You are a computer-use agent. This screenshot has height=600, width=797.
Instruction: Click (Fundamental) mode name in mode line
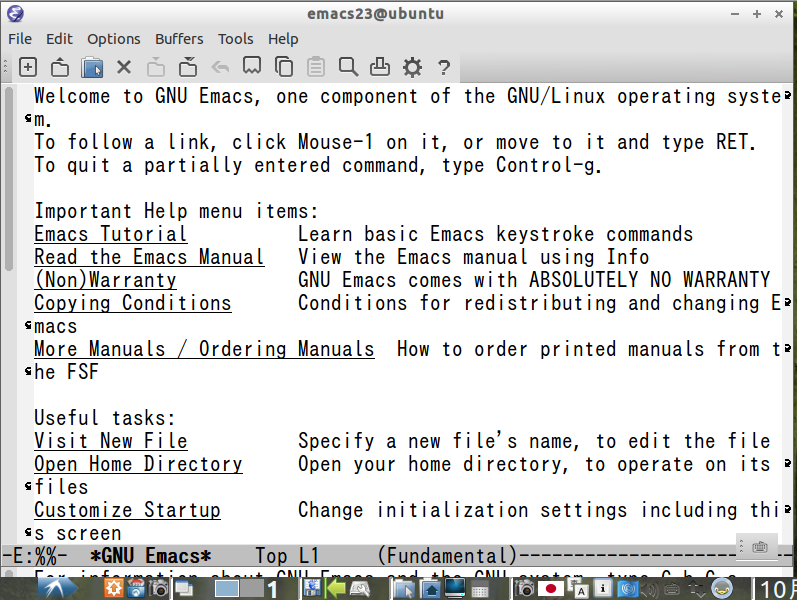pos(447,556)
